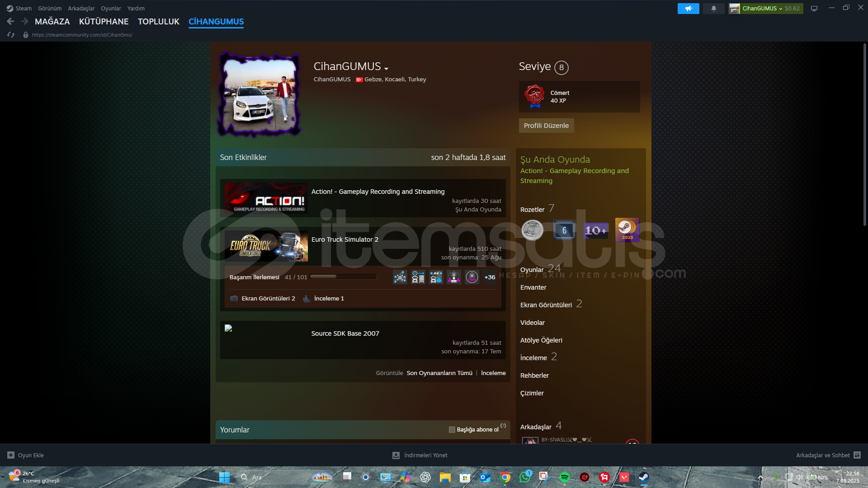Open the profile avatar picture
868x488 pixels.
pyautogui.click(x=259, y=95)
